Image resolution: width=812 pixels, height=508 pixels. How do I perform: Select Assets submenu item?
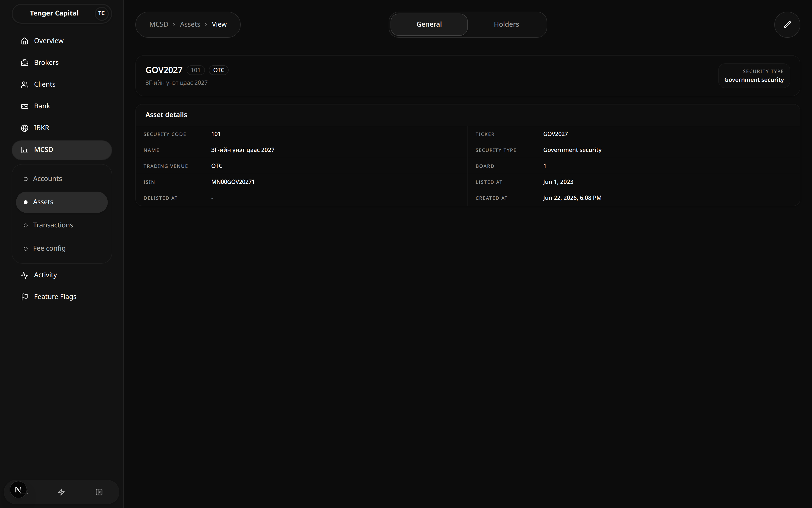pos(62,202)
